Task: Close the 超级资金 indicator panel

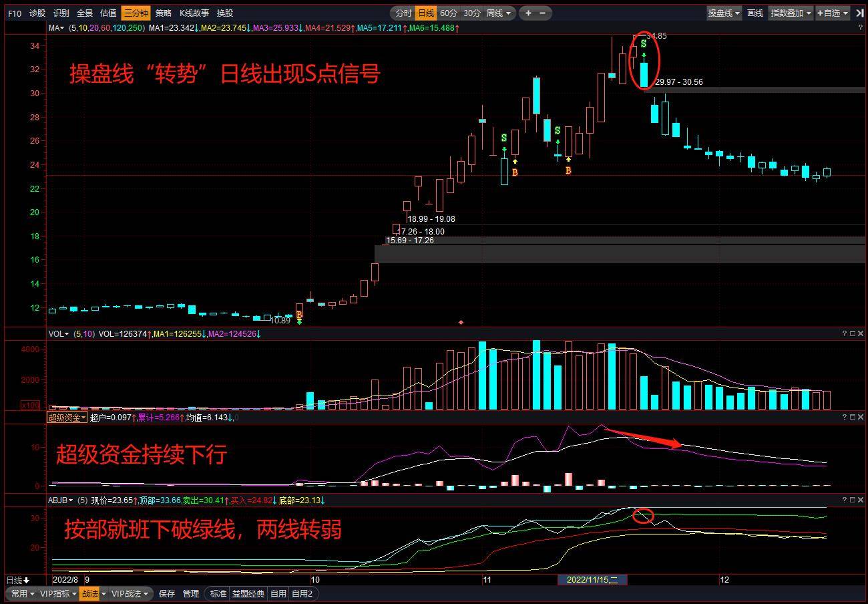Action: click(x=861, y=417)
